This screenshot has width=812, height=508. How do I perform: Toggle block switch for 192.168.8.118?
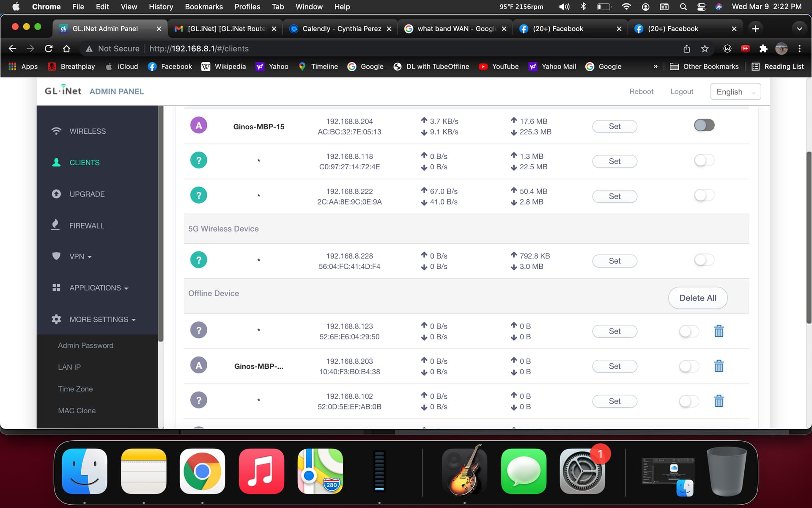tap(704, 160)
